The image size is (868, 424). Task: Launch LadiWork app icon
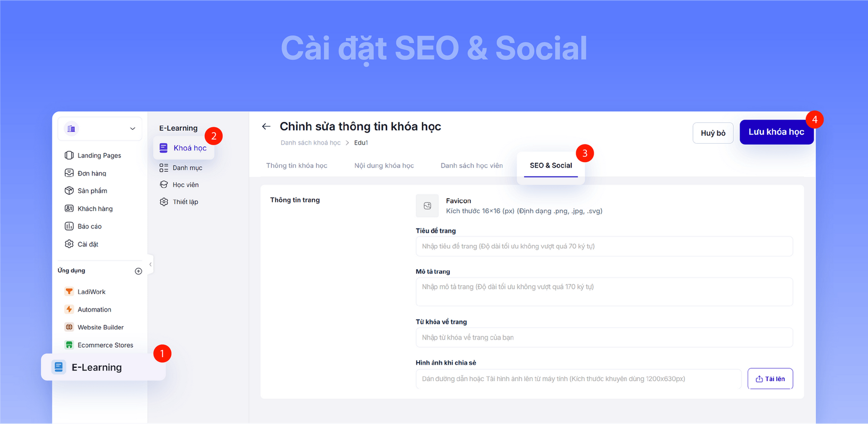69,291
